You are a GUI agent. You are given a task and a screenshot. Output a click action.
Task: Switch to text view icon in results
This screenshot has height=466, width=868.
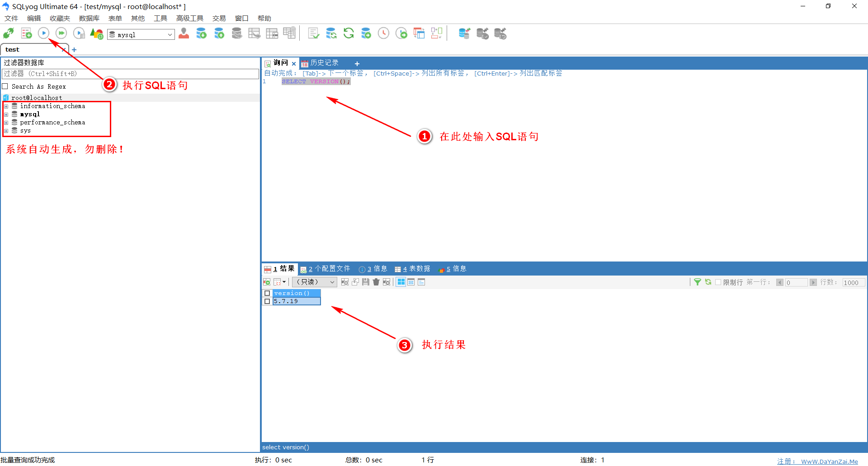click(x=421, y=282)
